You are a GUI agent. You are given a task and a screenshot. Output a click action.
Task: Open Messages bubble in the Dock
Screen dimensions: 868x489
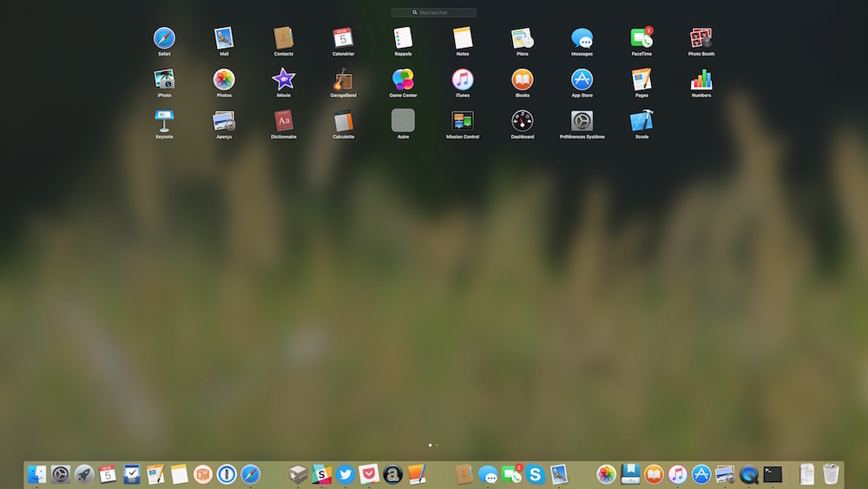488,474
